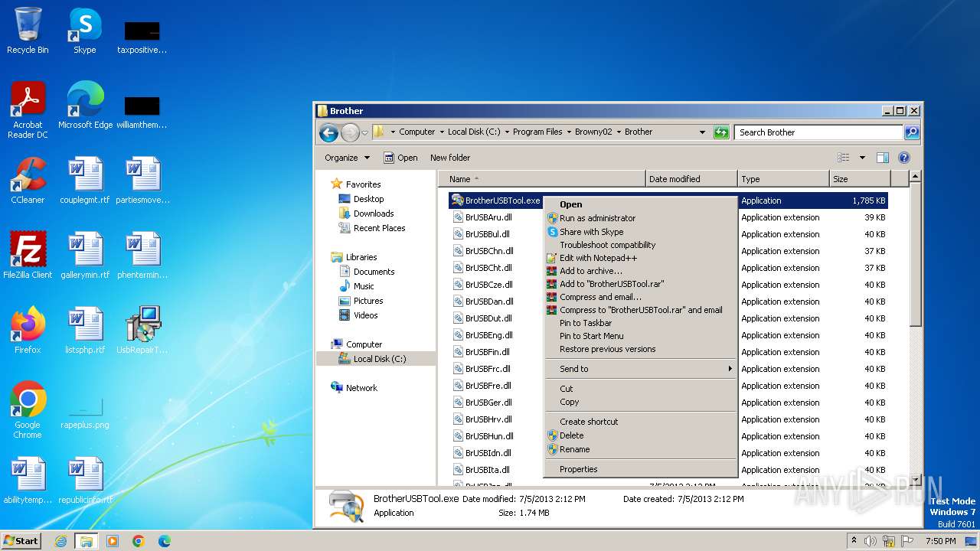Open Network in navigation pane
The width and height of the screenshot is (980, 551).
361,388
